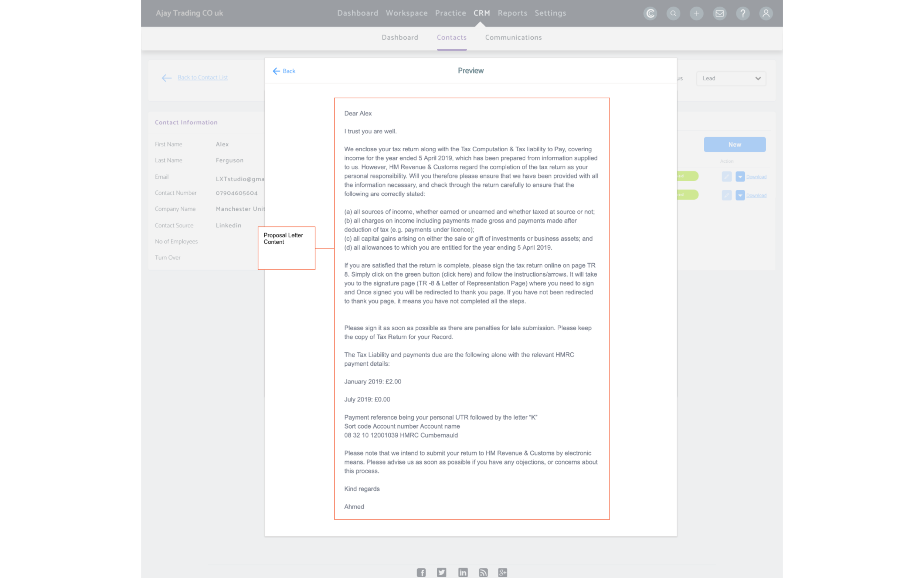
Task: Open the help question mark icon
Action: (743, 14)
